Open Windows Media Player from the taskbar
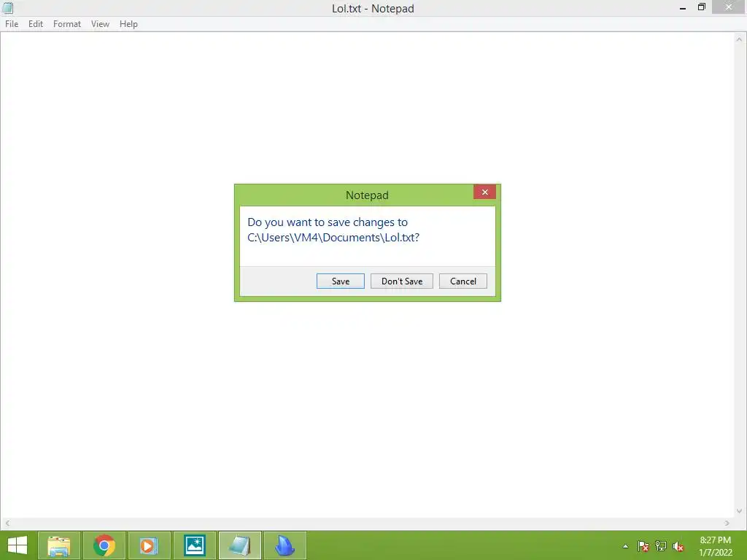The width and height of the screenshot is (747, 560). click(x=149, y=545)
